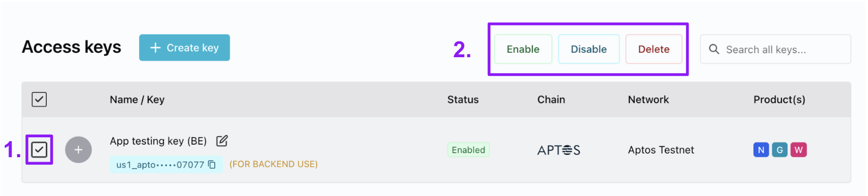Uncheck the App testing key row checkbox

pyautogui.click(x=39, y=150)
